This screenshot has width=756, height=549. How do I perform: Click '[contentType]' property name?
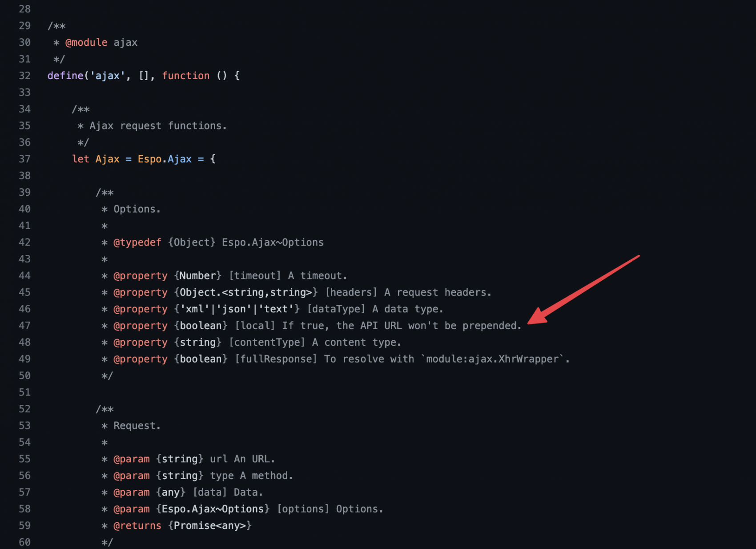coord(267,342)
